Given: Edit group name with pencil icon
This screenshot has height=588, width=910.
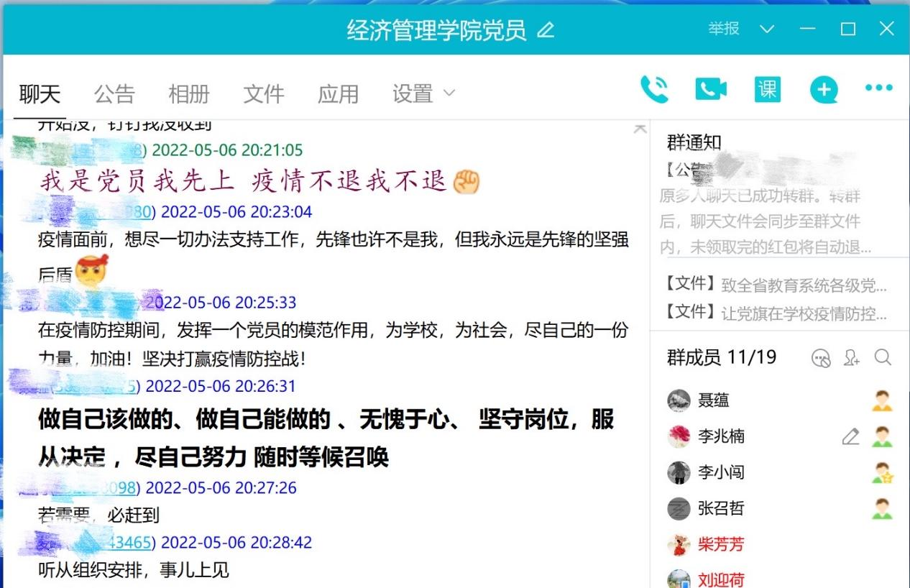Looking at the screenshot, I should click(546, 30).
